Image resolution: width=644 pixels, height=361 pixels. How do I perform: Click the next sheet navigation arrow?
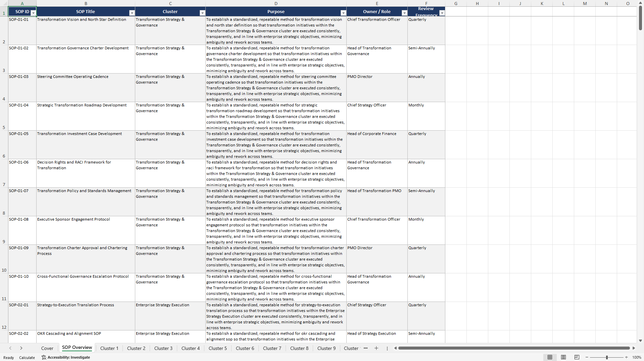[21, 348]
